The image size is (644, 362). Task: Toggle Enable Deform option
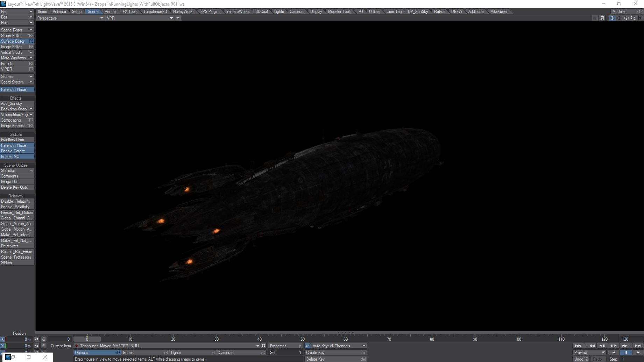tap(17, 151)
